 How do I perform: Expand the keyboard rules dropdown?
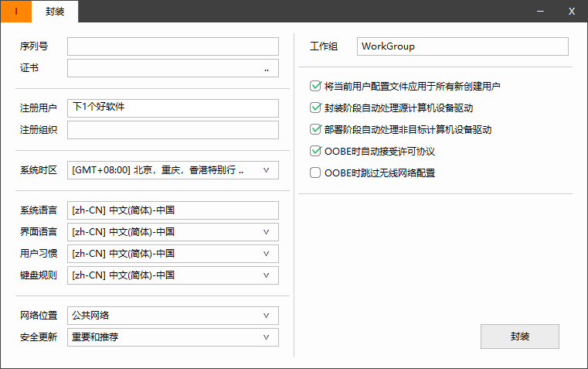[x=266, y=275]
